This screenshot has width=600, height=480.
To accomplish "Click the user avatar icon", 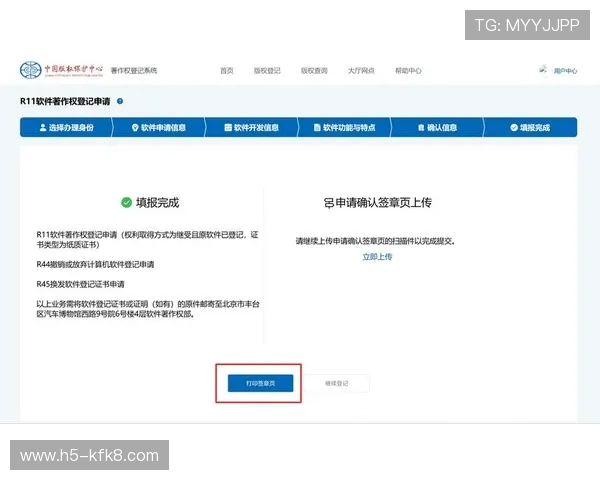I will (x=543, y=70).
